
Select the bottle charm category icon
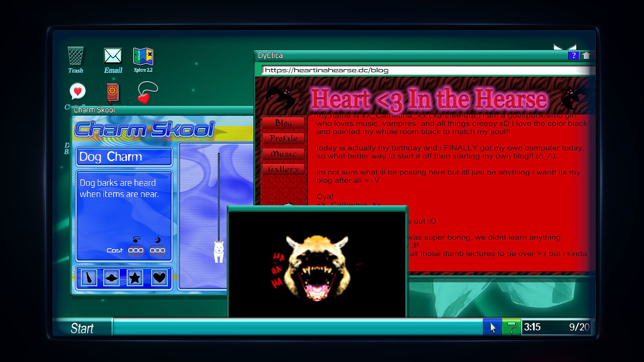tap(89, 278)
